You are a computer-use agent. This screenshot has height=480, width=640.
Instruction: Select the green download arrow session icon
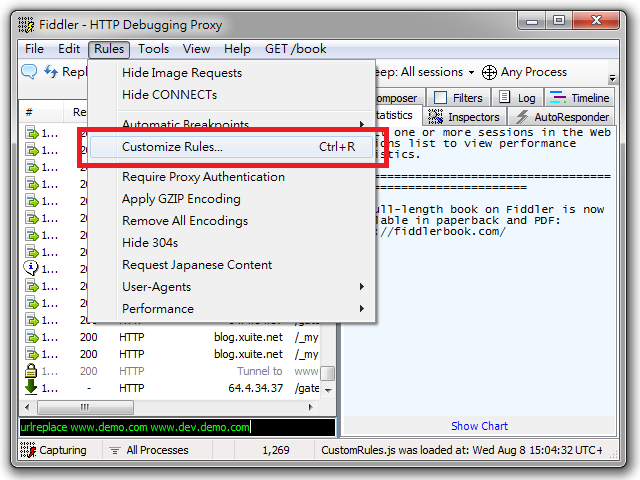coord(31,388)
